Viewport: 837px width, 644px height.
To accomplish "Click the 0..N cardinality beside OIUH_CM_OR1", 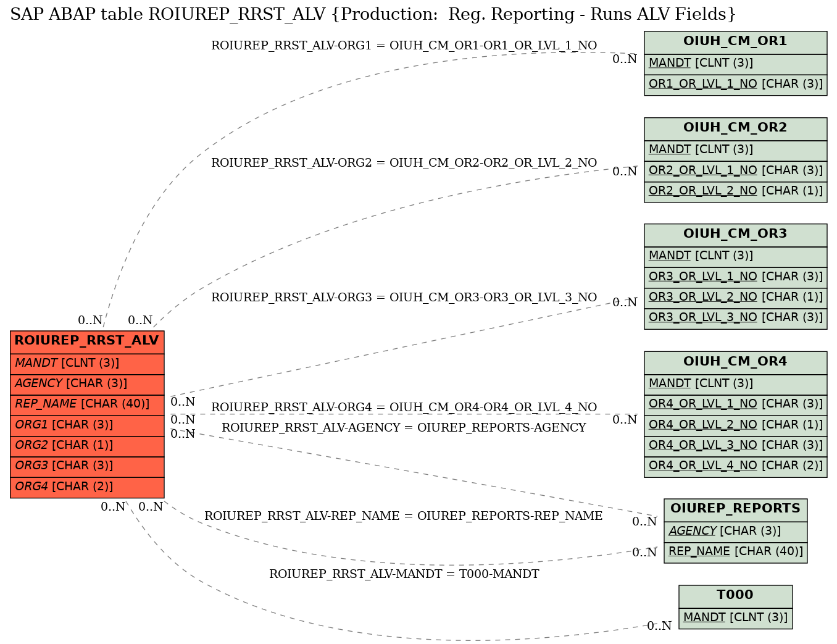I will [x=624, y=60].
